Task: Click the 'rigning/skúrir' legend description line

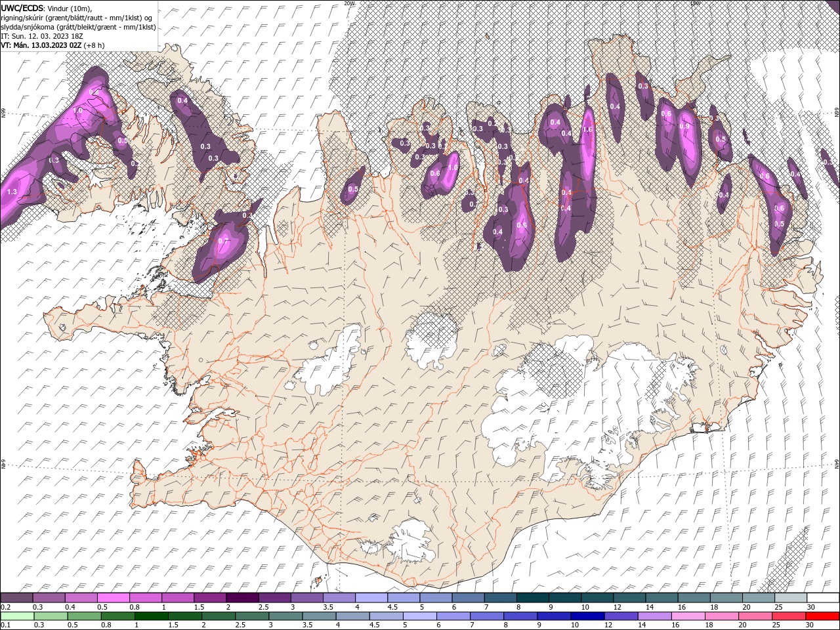Action: (76, 17)
